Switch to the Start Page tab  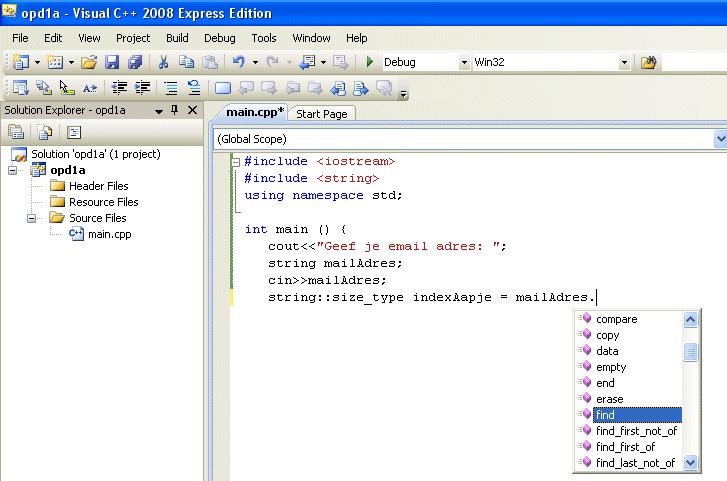click(322, 114)
